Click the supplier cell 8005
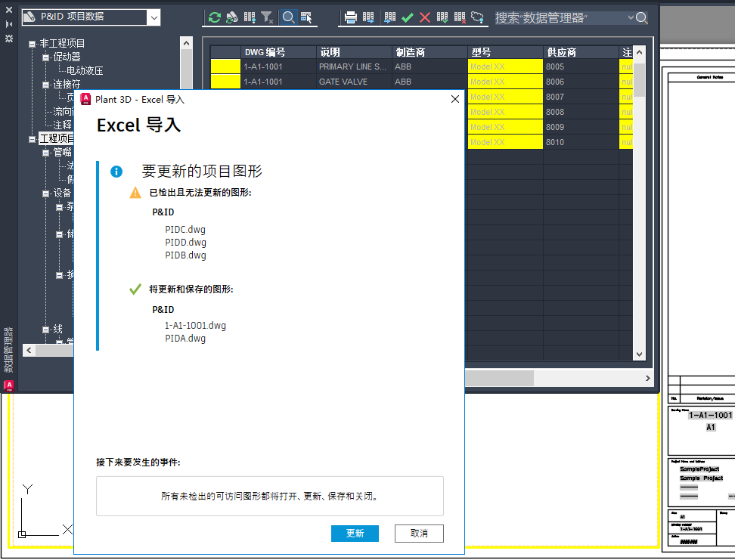 point(581,67)
